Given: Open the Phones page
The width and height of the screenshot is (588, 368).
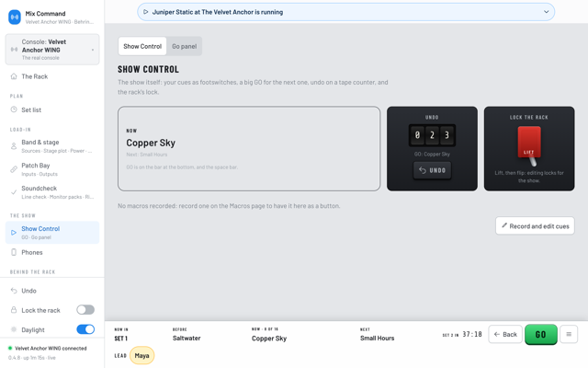Looking at the screenshot, I should pyautogui.click(x=52, y=252).
